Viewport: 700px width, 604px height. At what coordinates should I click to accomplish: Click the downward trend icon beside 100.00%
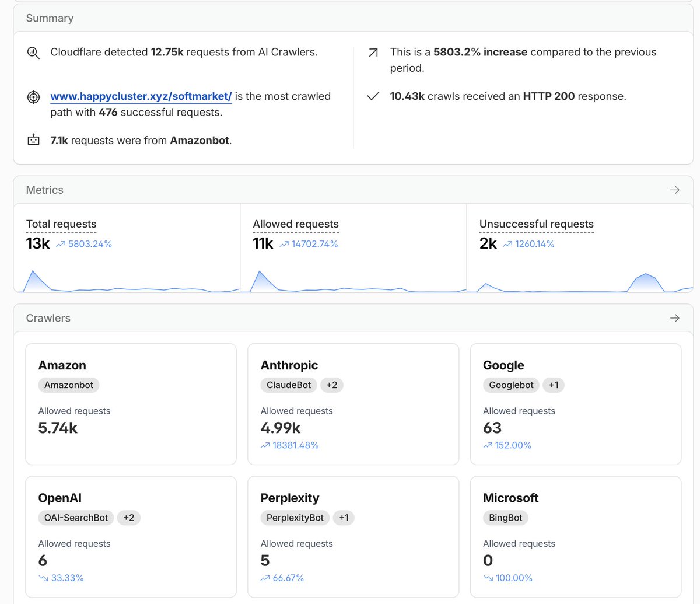pos(488,578)
